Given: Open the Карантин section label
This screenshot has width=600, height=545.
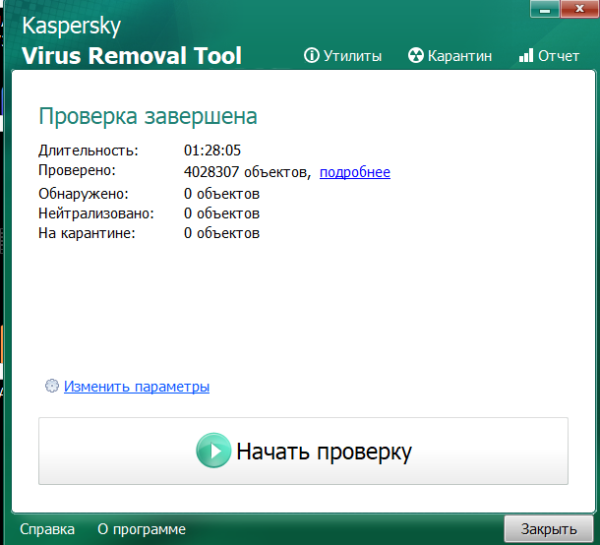Looking at the screenshot, I should tap(460, 56).
